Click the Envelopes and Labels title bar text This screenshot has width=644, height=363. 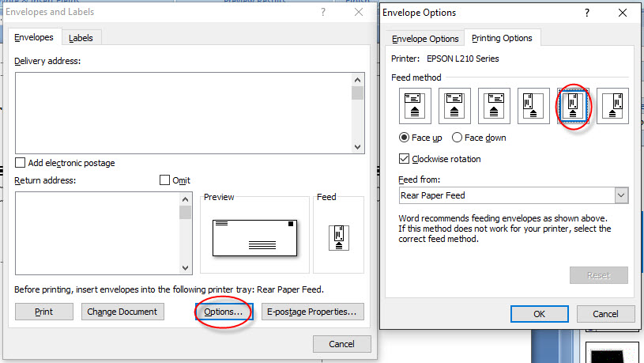point(50,12)
